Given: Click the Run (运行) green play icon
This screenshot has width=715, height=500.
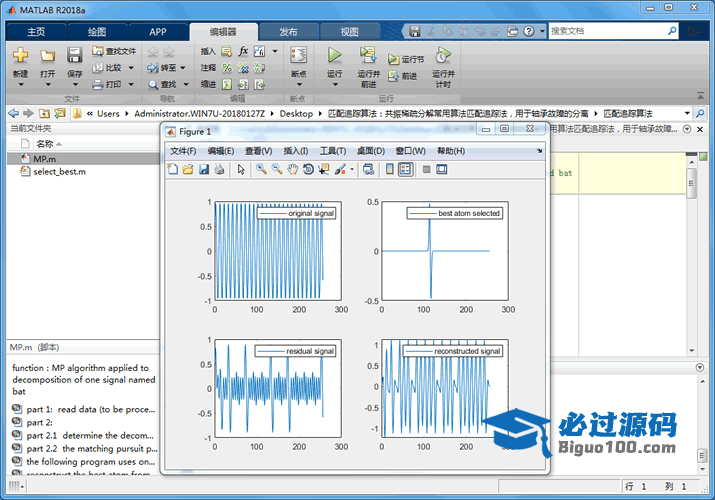Looking at the screenshot, I should tap(334, 55).
